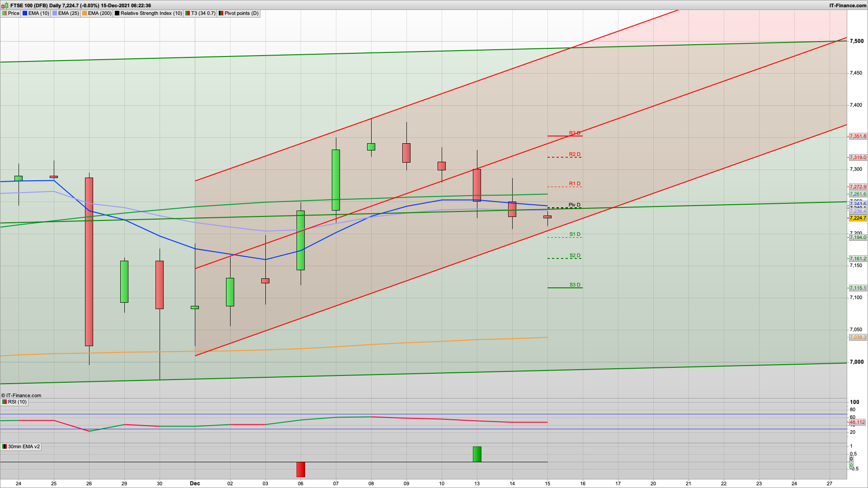
Task: Click date label 27 on time axis
Action: 830,483
